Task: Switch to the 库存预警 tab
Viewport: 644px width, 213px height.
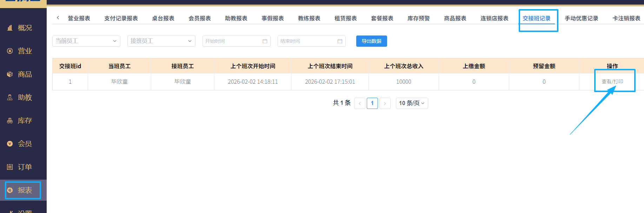Action: tap(419, 18)
